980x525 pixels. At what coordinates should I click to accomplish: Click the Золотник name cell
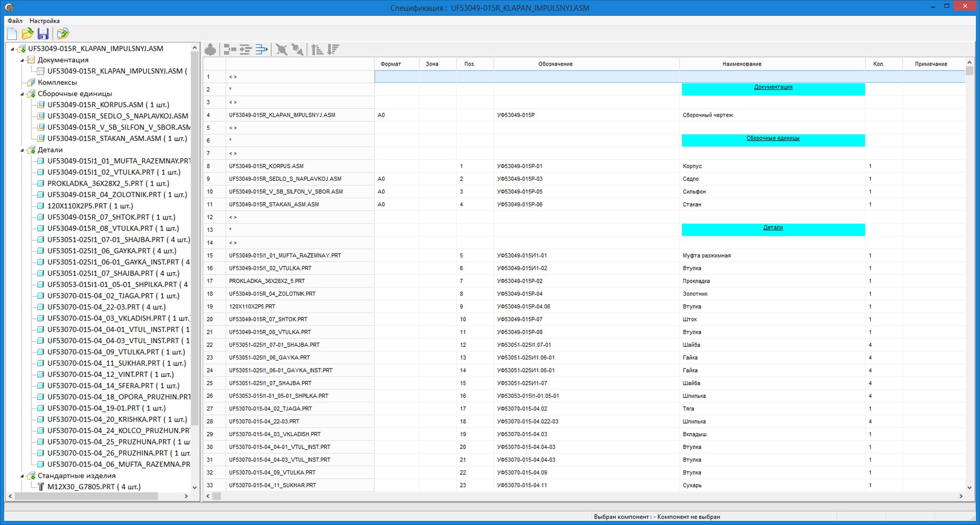[x=772, y=294]
